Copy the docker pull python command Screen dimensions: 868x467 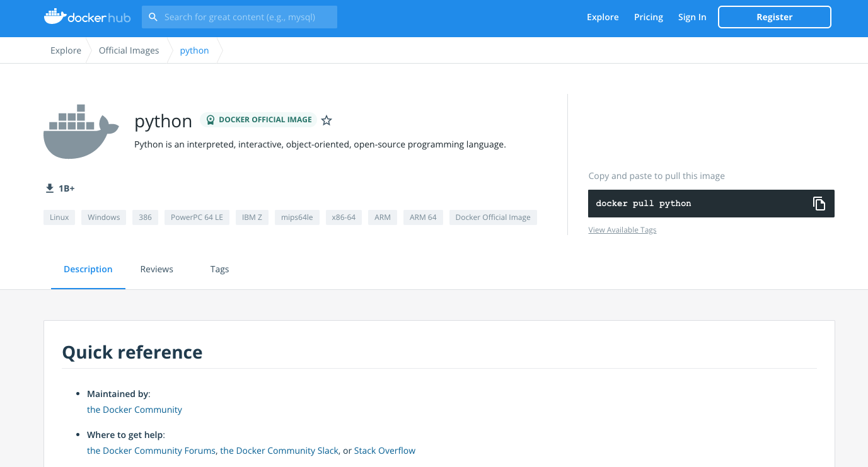point(819,203)
